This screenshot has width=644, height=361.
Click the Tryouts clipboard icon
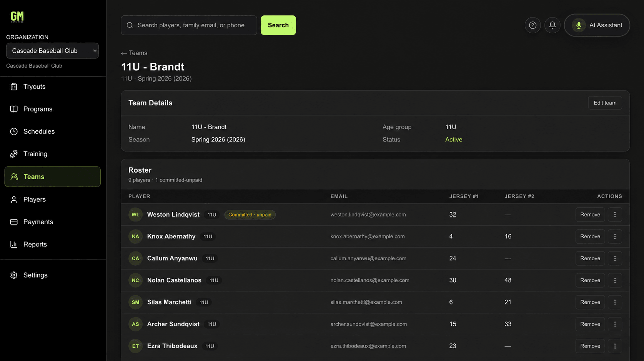tap(14, 87)
